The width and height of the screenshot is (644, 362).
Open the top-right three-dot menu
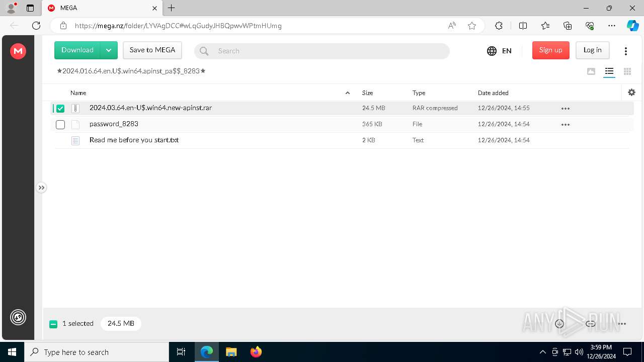click(626, 51)
